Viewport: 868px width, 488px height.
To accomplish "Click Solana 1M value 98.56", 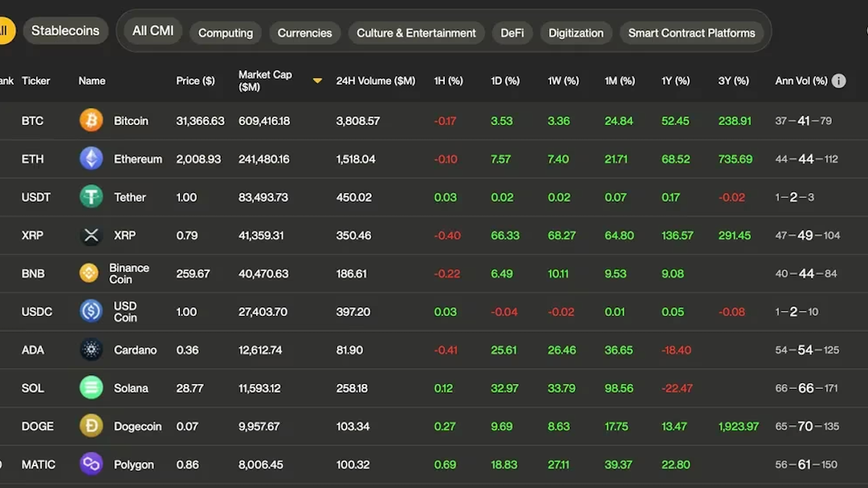I will (x=619, y=388).
